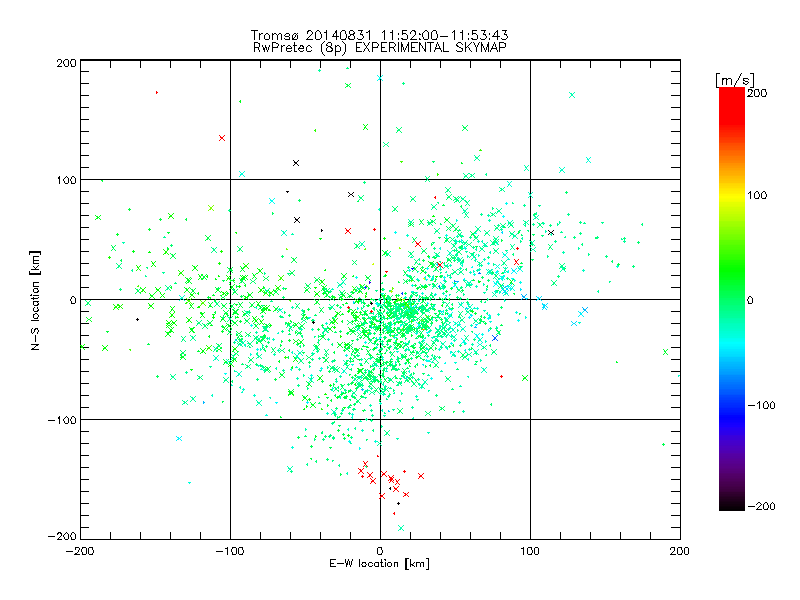Select the cyan X marker at the bottom near -190 km north
The width and height of the screenshot is (800, 600).
click(x=401, y=528)
